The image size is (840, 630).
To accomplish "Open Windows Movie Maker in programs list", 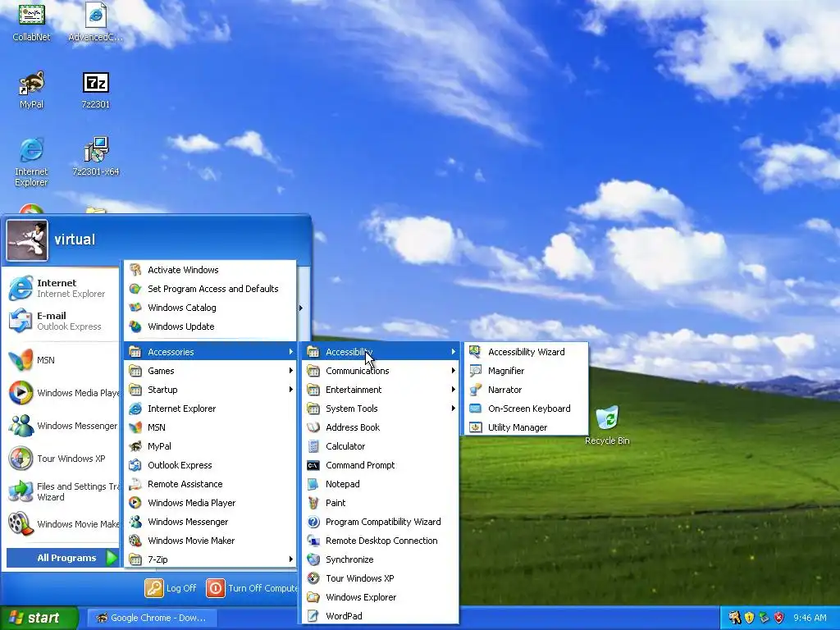I will pos(210,541).
